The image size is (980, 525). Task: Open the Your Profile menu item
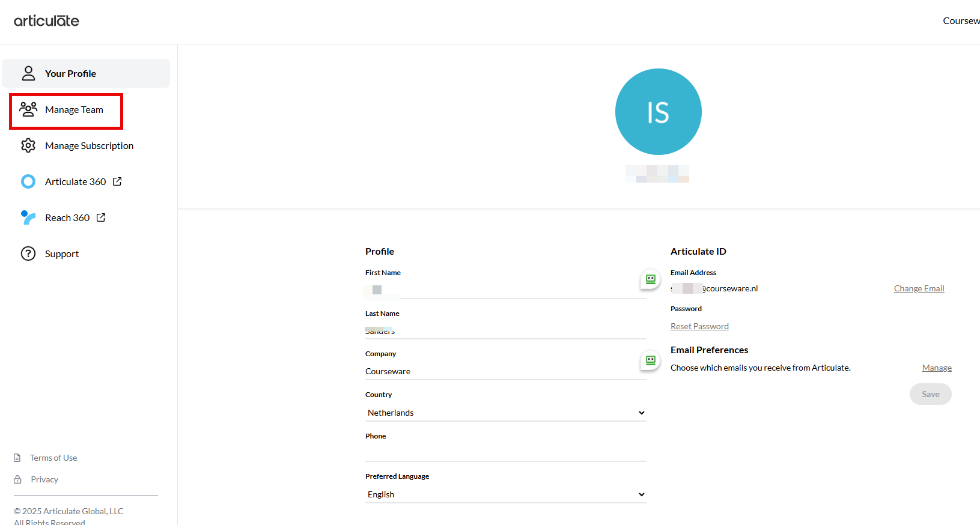(x=86, y=73)
